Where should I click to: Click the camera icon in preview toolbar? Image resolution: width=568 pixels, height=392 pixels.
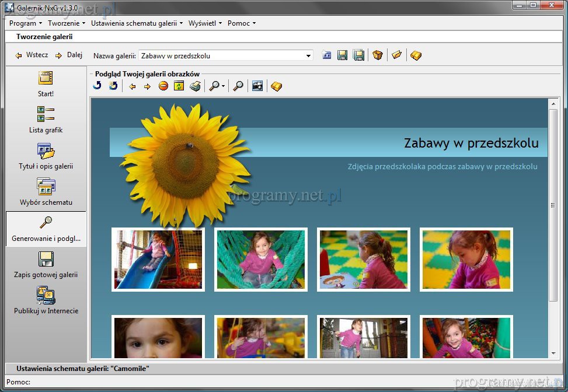257,86
